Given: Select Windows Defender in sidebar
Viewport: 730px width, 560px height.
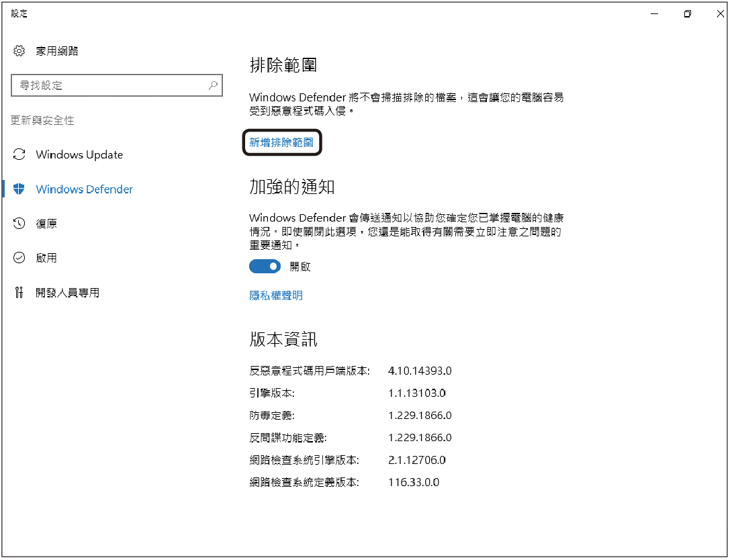Looking at the screenshot, I should [x=84, y=189].
